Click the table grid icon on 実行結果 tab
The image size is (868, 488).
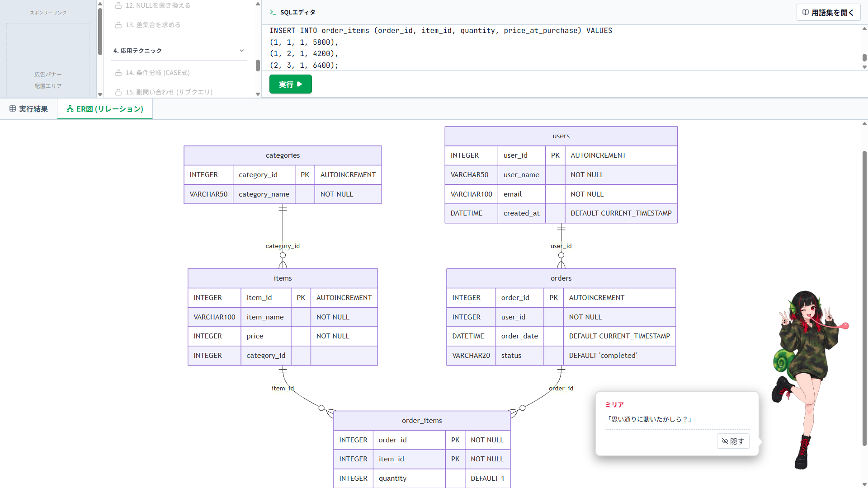click(13, 109)
